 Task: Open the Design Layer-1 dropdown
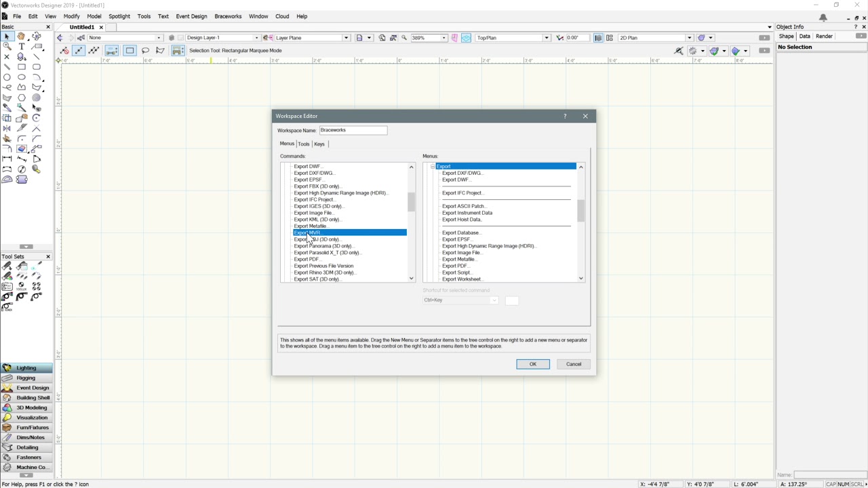click(x=223, y=38)
